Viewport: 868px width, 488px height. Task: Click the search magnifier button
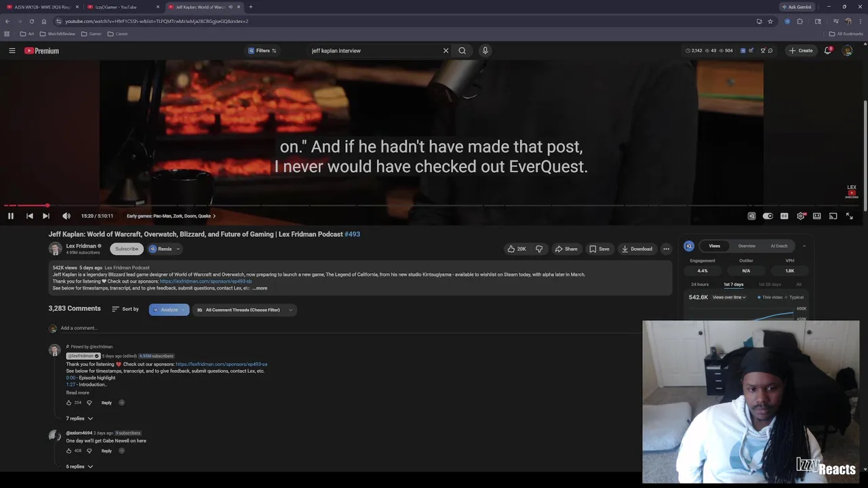click(462, 51)
